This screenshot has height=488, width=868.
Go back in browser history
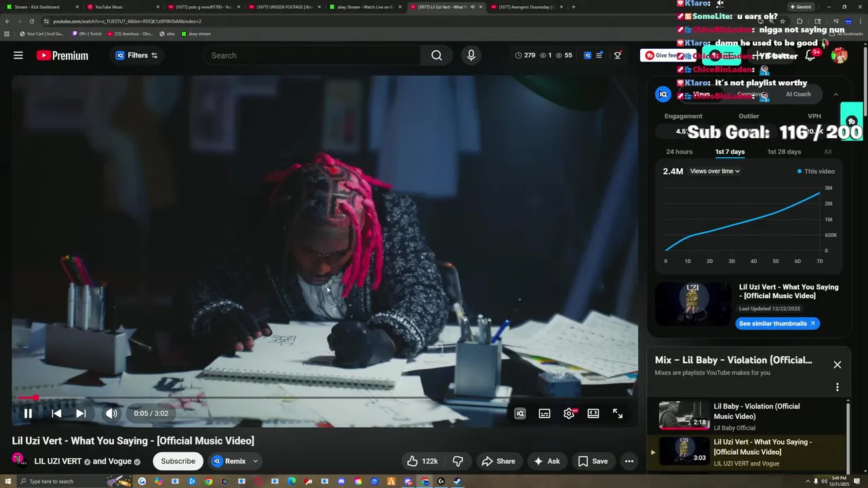tap(7, 21)
